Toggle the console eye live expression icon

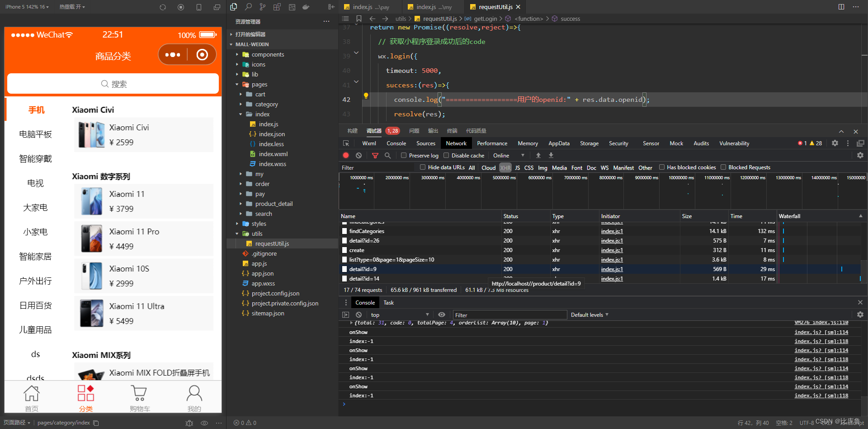[x=442, y=315]
